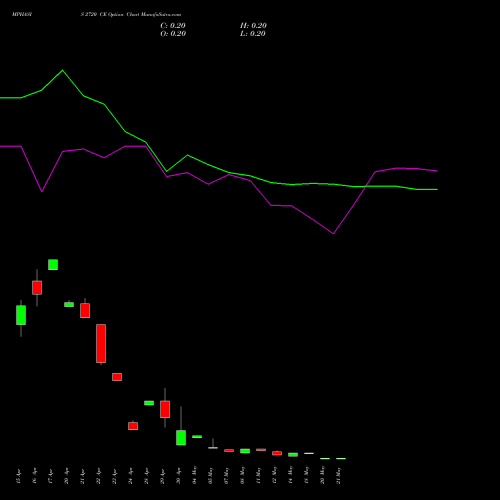Click the 22 Apr date label
The width and height of the screenshot is (500, 500).
[x=98, y=476]
